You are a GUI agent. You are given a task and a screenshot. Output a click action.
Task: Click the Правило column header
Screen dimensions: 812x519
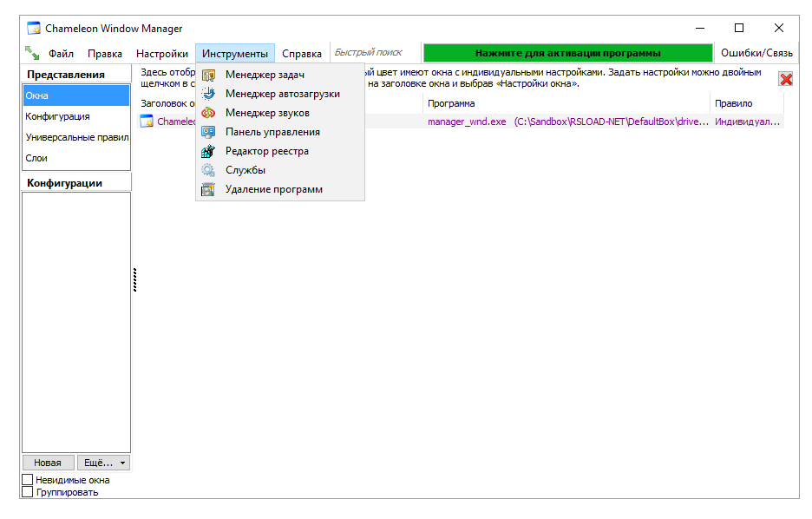click(747, 103)
